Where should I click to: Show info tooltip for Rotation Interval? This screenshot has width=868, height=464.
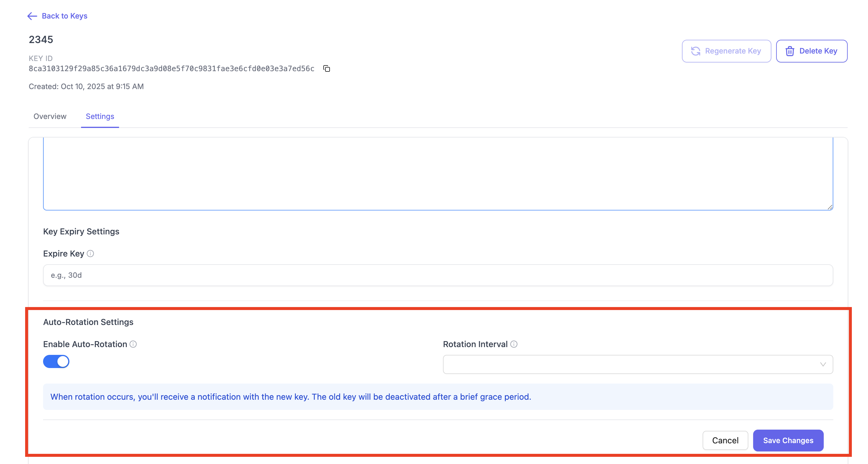(514, 344)
